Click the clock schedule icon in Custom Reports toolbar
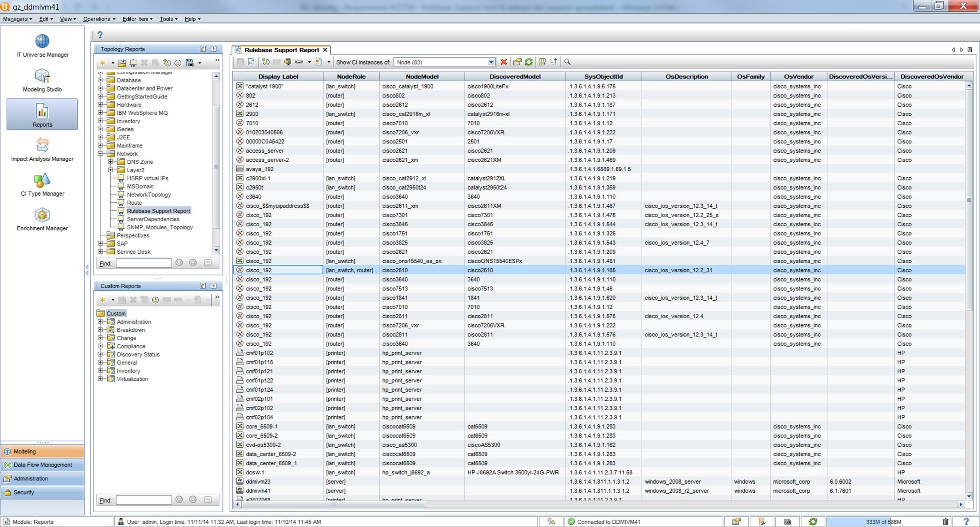Image resolution: width=980 pixels, height=527 pixels. (x=156, y=300)
